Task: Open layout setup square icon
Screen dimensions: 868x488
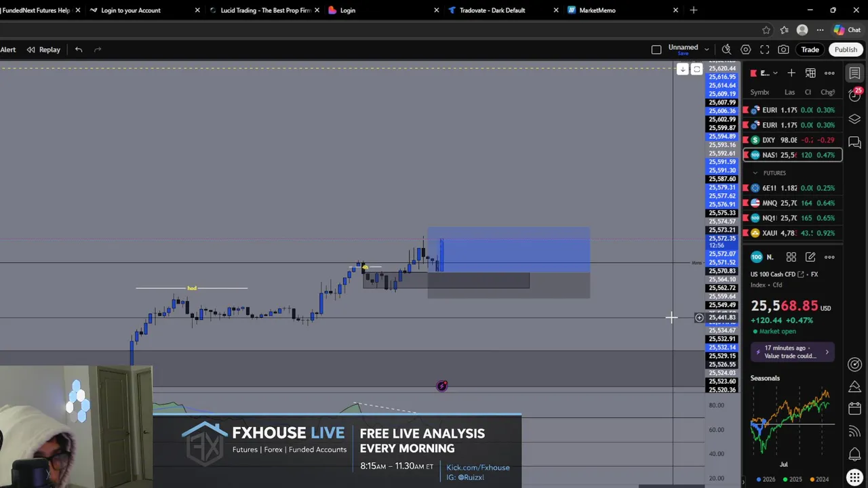Action: click(x=656, y=49)
